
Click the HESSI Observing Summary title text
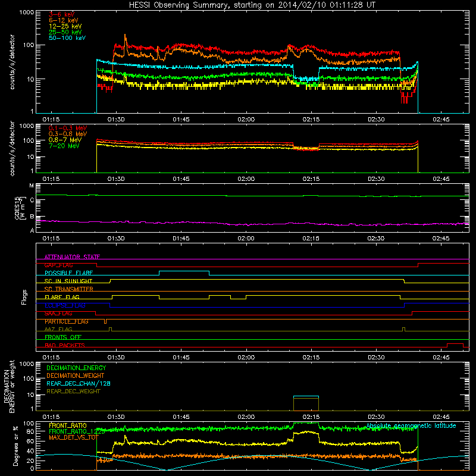[x=252, y=5]
